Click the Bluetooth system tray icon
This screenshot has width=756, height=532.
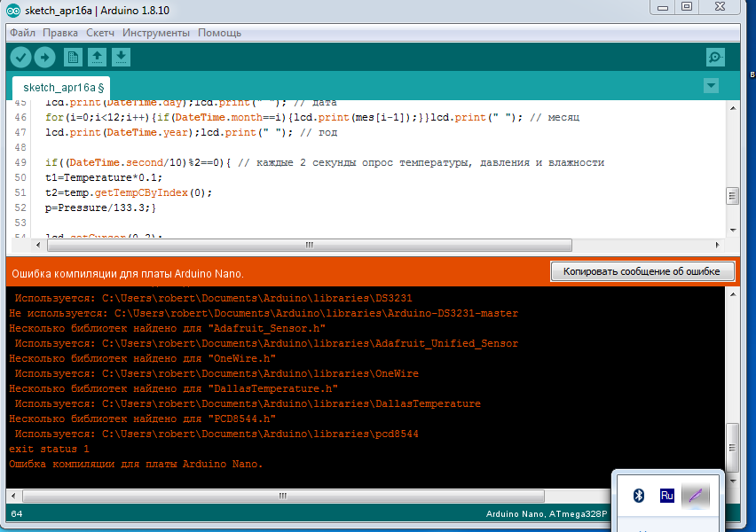(637, 496)
